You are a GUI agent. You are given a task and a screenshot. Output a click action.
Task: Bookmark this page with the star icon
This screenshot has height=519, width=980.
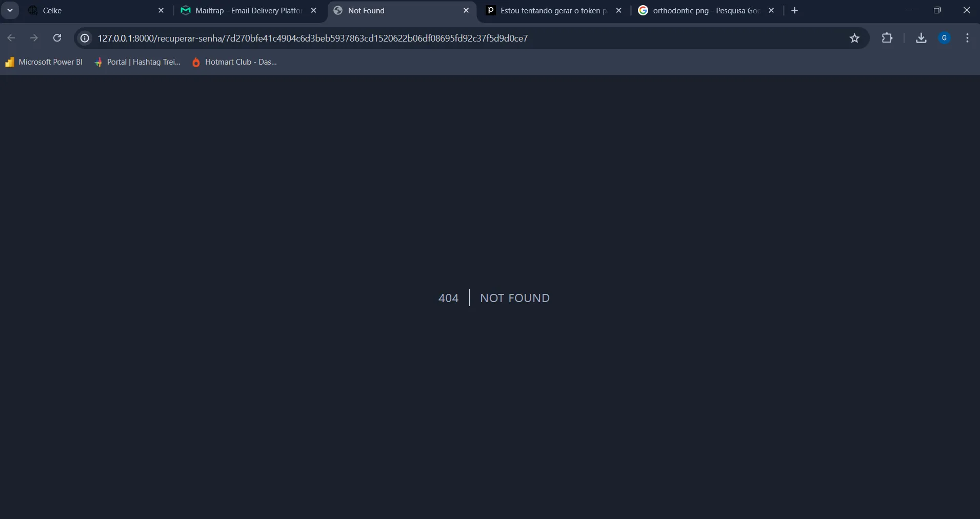click(x=854, y=38)
